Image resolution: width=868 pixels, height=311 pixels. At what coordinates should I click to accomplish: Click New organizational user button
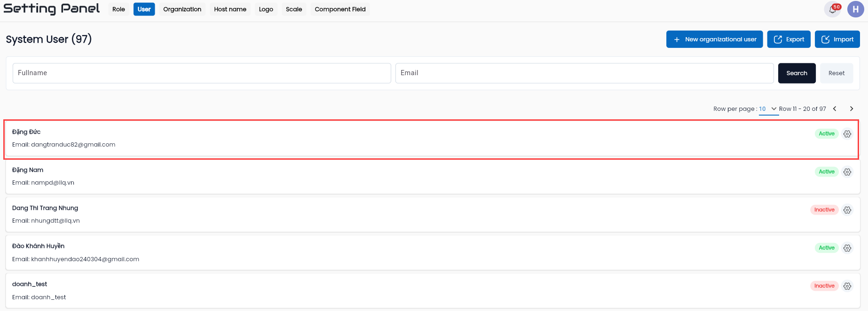click(x=714, y=39)
